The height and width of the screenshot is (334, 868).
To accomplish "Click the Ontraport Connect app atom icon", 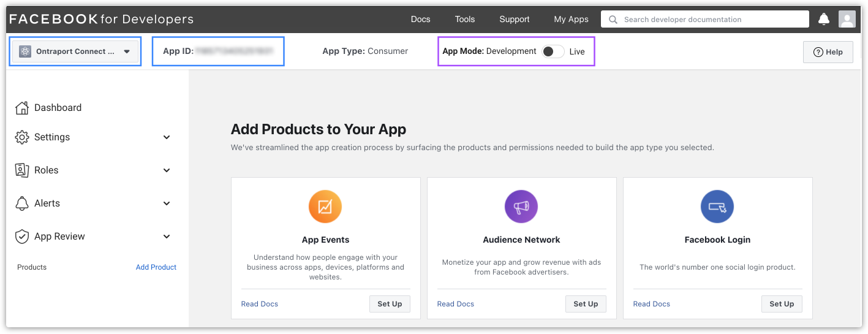I will (25, 51).
